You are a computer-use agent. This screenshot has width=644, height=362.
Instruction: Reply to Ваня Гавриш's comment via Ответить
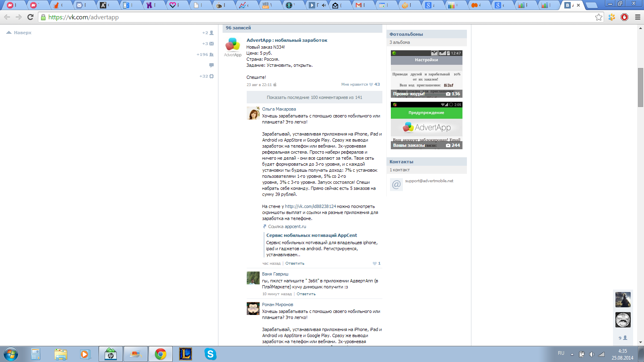coord(306,294)
